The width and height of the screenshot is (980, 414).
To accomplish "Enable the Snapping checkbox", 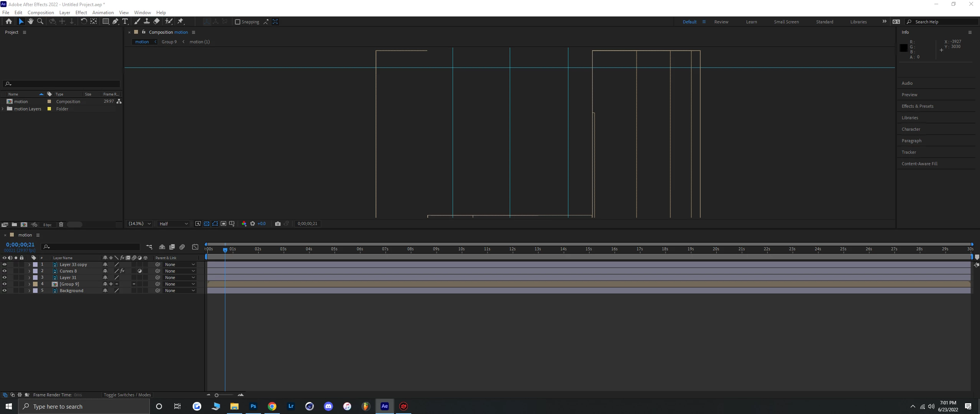I will 238,22.
